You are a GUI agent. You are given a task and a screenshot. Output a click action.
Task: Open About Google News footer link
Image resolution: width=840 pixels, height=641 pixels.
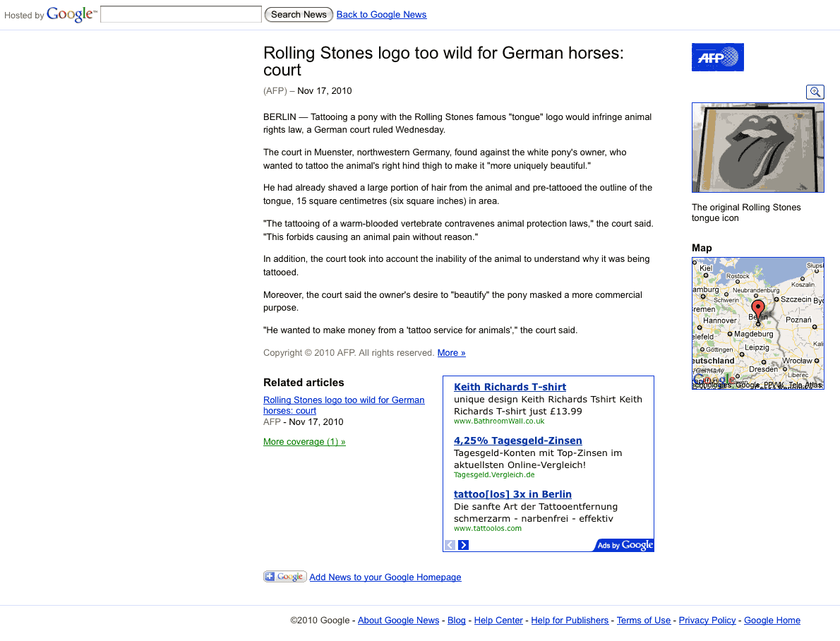[399, 620]
